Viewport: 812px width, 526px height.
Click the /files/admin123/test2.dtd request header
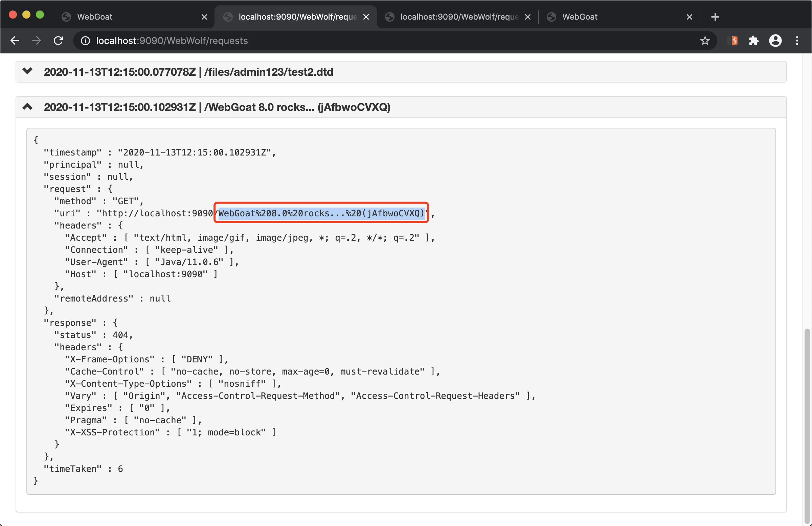(x=188, y=72)
